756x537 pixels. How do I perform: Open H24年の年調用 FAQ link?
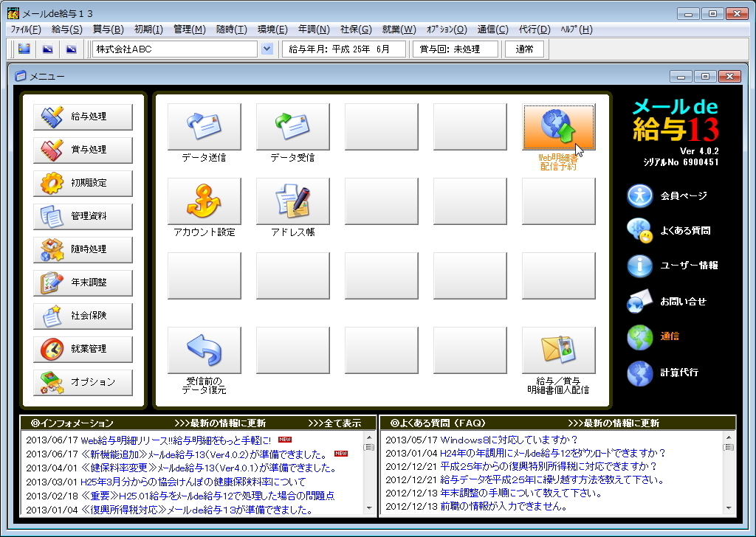pyautogui.click(x=553, y=453)
